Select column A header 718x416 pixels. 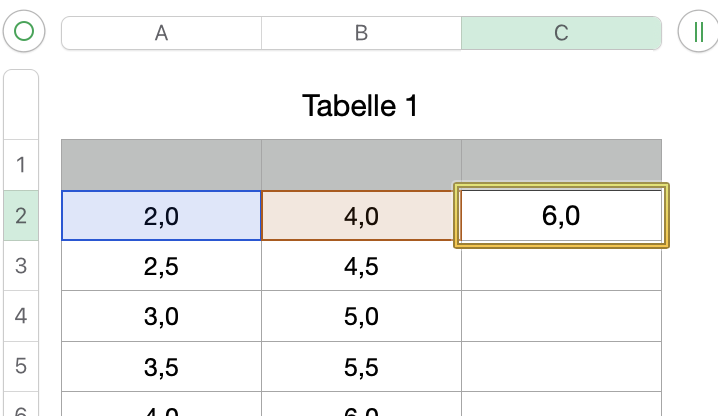pos(161,33)
